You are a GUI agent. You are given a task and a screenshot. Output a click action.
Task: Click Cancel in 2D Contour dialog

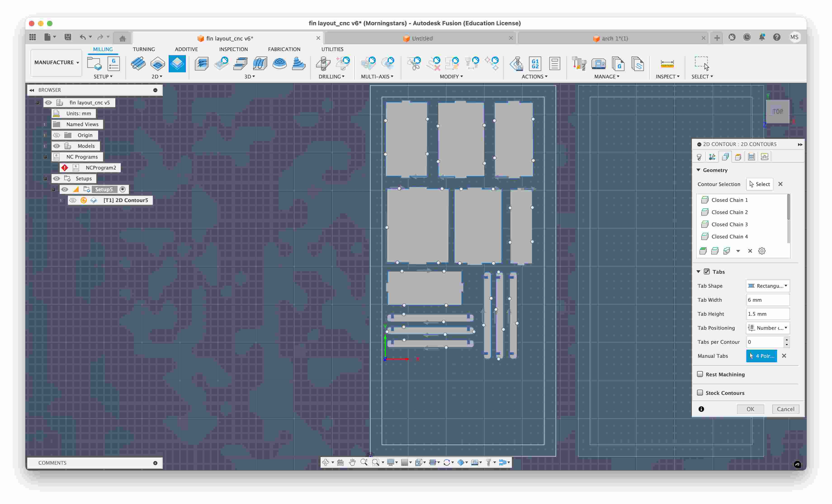pos(785,409)
